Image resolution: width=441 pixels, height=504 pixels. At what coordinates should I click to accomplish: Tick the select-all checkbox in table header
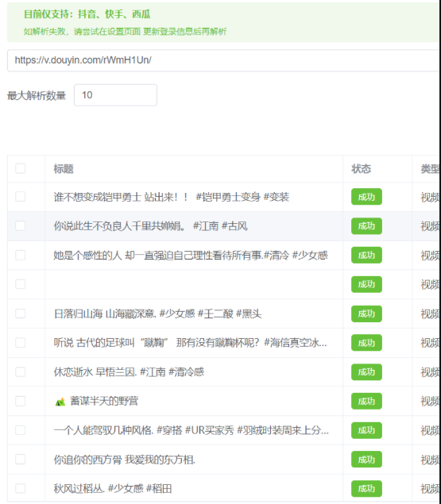(21, 168)
